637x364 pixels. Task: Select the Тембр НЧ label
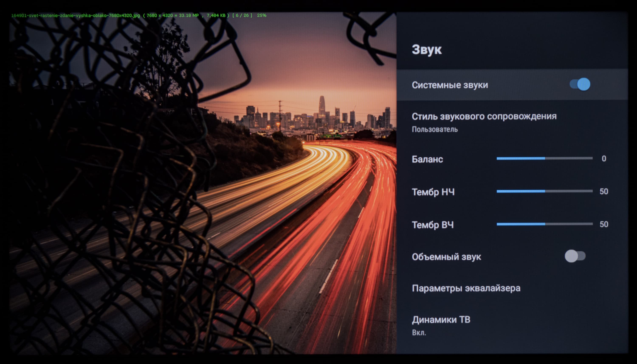(x=433, y=192)
